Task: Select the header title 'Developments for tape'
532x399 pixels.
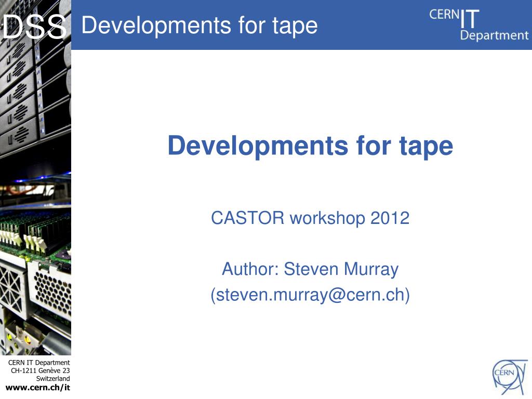Action: tap(199, 25)
